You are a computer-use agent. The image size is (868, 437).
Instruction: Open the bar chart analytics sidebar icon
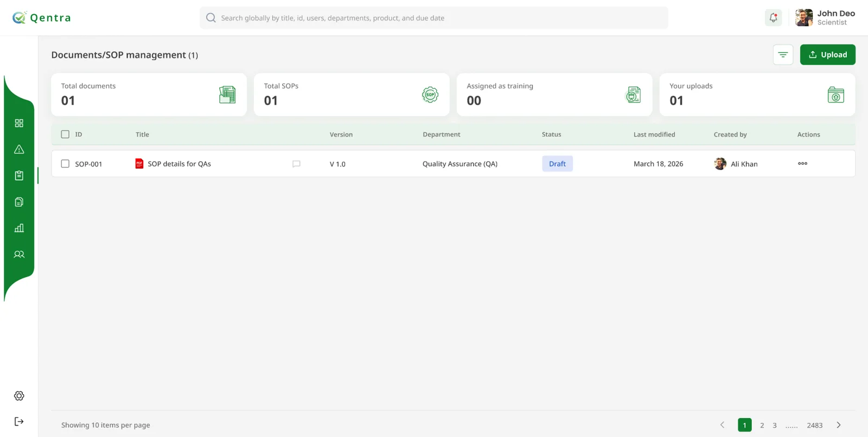(x=19, y=228)
